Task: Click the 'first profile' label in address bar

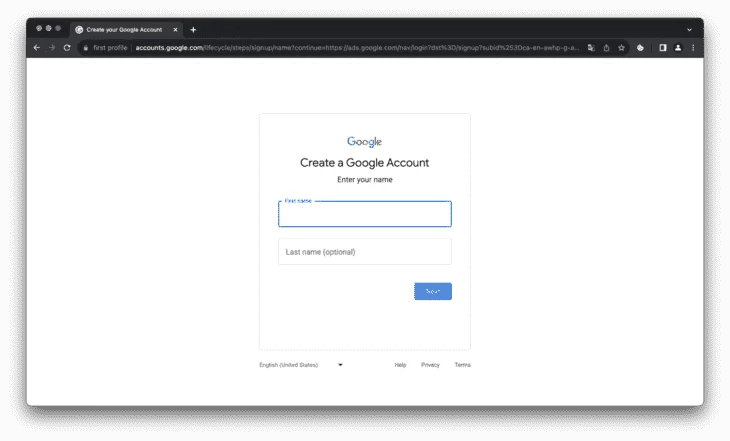Action: [110, 47]
